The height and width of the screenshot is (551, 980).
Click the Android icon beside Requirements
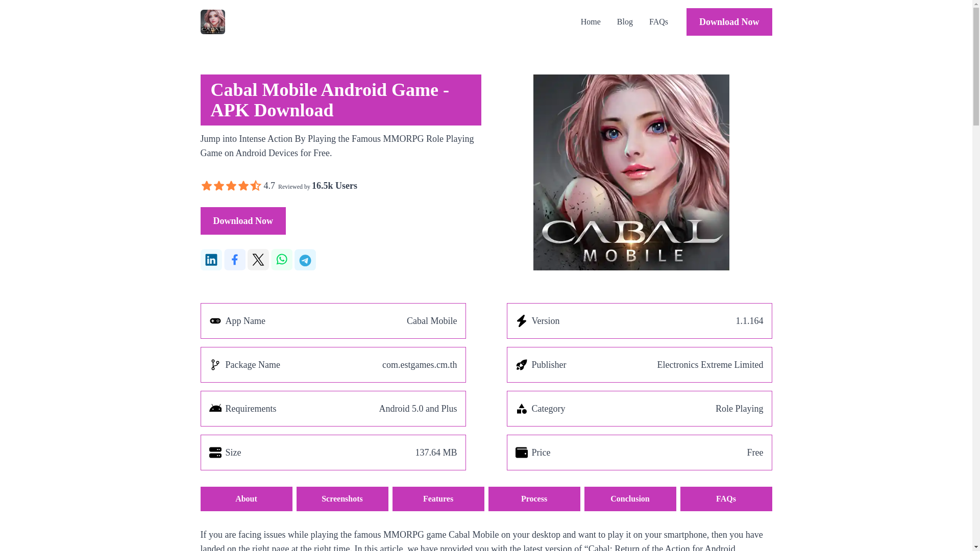point(215,408)
